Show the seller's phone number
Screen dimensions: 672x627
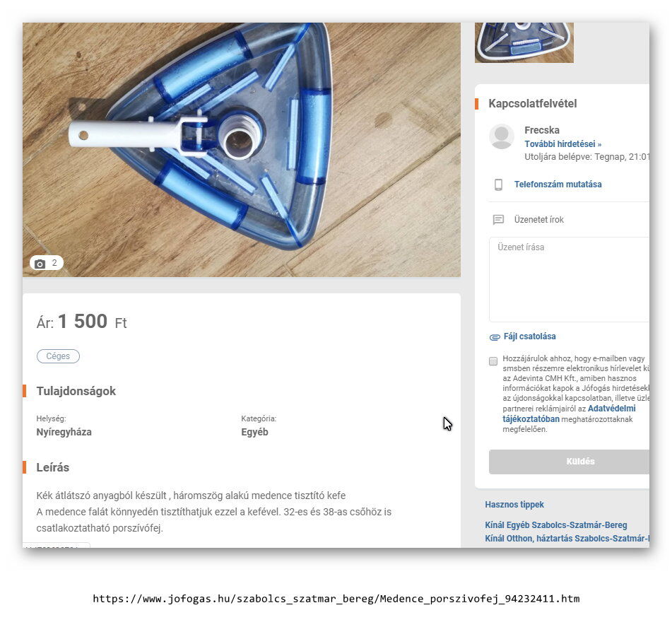[x=558, y=184]
